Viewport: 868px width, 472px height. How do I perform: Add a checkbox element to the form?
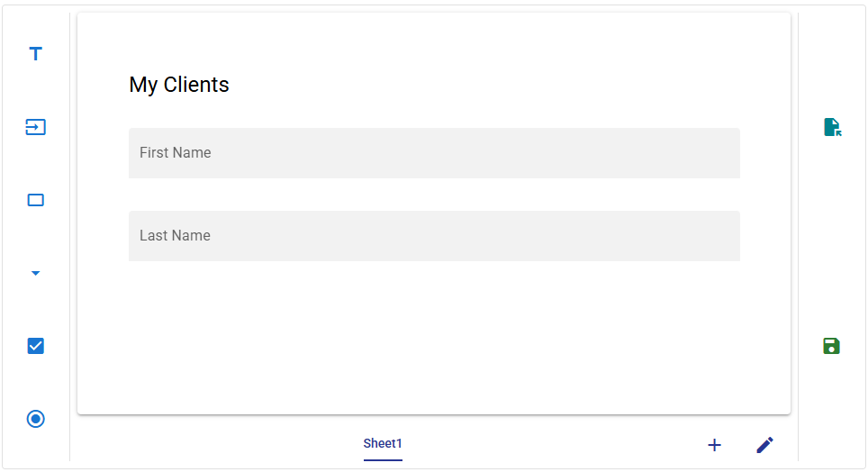pyautogui.click(x=35, y=346)
